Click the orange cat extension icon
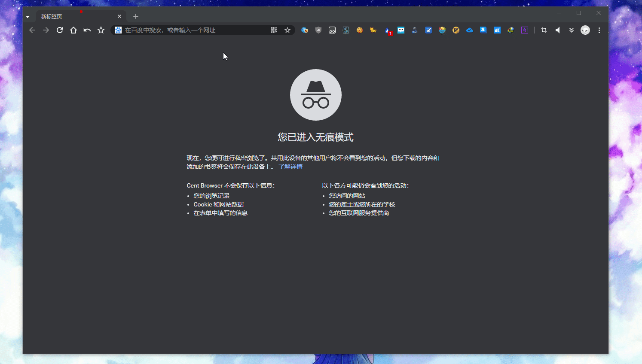 click(373, 30)
